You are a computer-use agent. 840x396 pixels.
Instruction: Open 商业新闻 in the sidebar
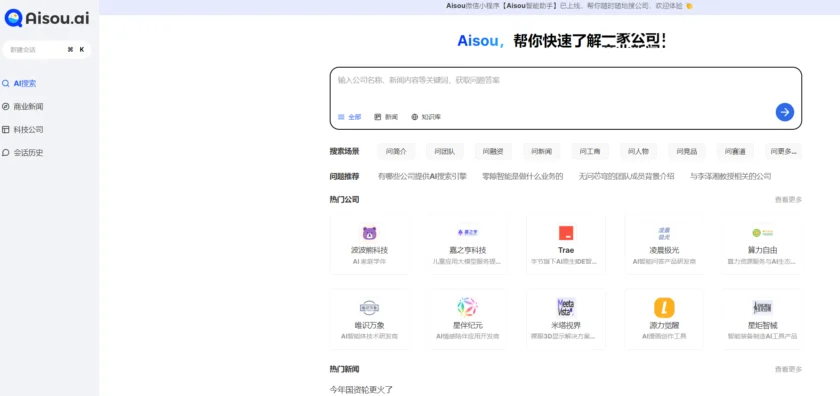click(x=28, y=107)
